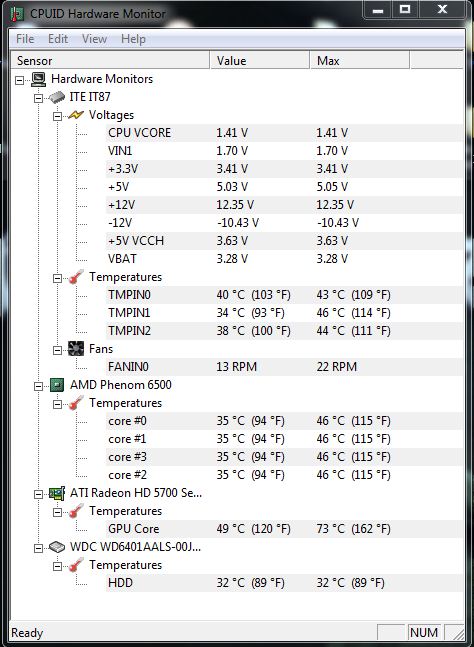The width and height of the screenshot is (474, 647).
Task: Close the CPUID Hardware Monitor window
Action: click(x=442, y=9)
